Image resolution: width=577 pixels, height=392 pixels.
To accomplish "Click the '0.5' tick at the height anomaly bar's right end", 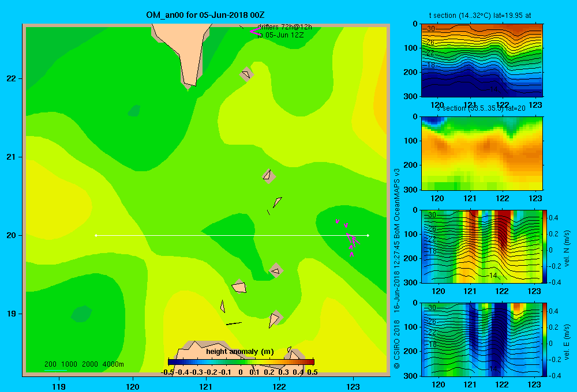I will pyautogui.click(x=312, y=372).
